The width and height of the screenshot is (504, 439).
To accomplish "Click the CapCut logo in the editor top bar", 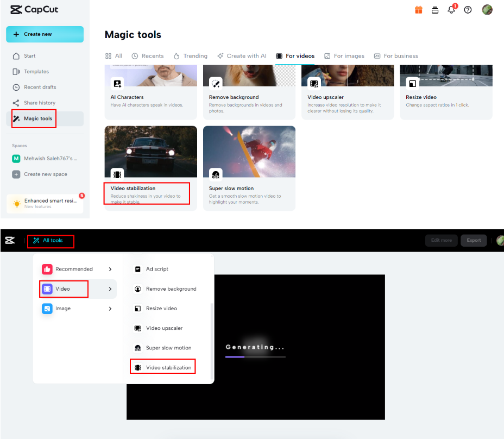I will (10, 240).
